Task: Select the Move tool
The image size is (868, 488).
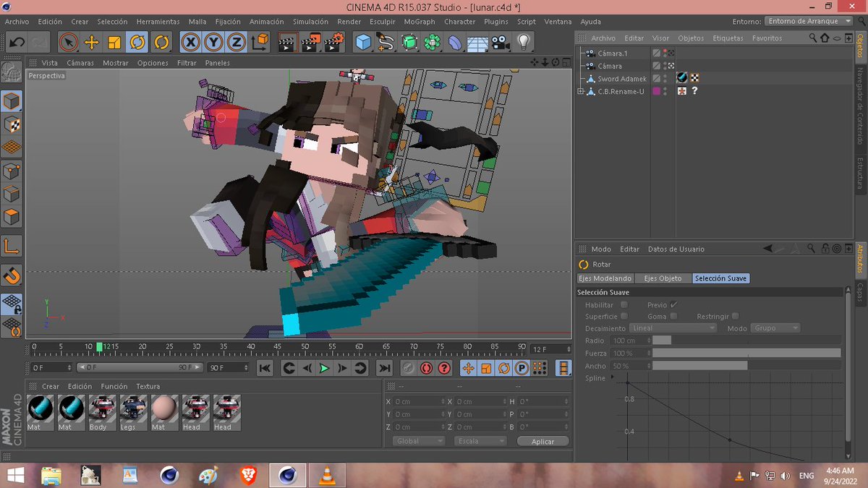Action: pyautogui.click(x=91, y=42)
